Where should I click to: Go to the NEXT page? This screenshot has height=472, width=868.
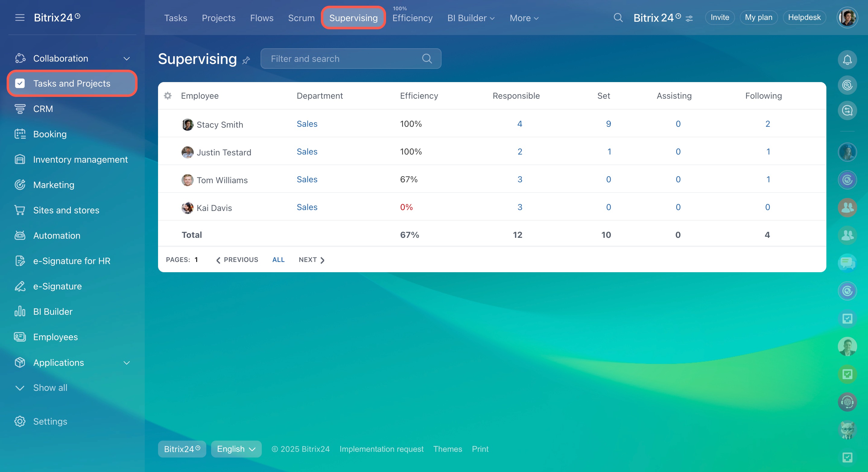point(311,260)
